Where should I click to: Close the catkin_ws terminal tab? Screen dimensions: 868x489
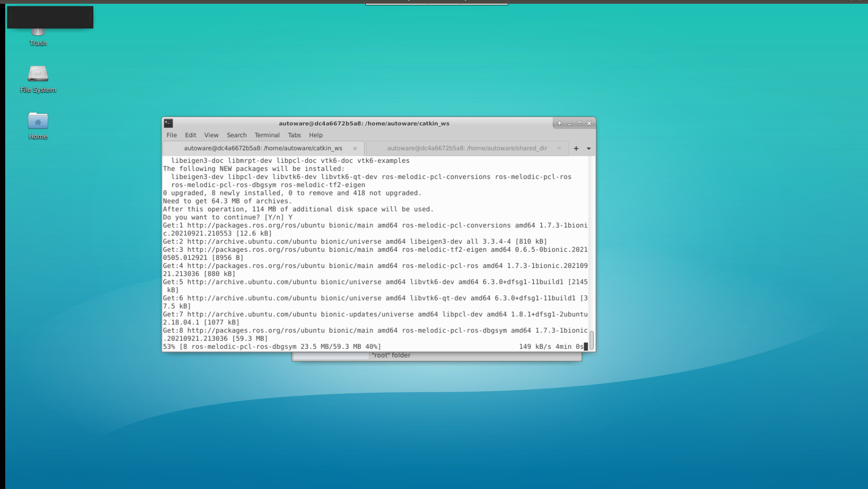(x=355, y=148)
